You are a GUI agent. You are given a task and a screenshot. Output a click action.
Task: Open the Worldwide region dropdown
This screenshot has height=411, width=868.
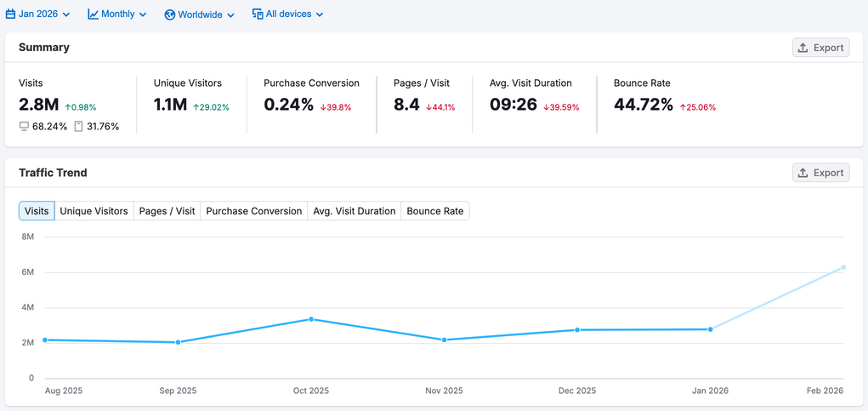230,14
